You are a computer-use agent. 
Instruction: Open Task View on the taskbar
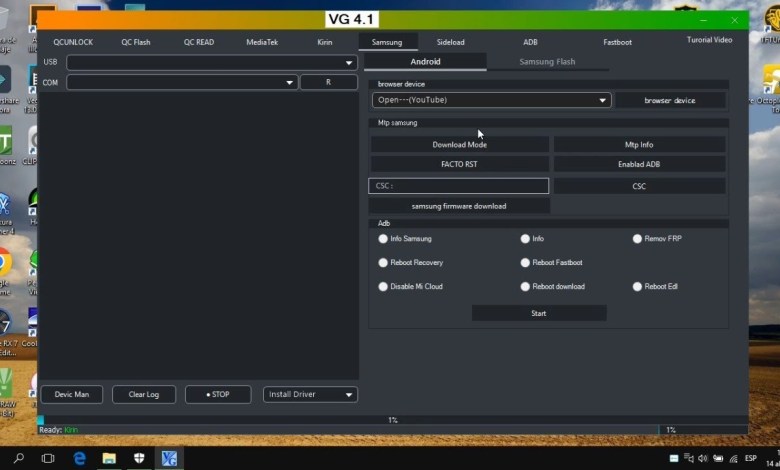(x=48, y=458)
